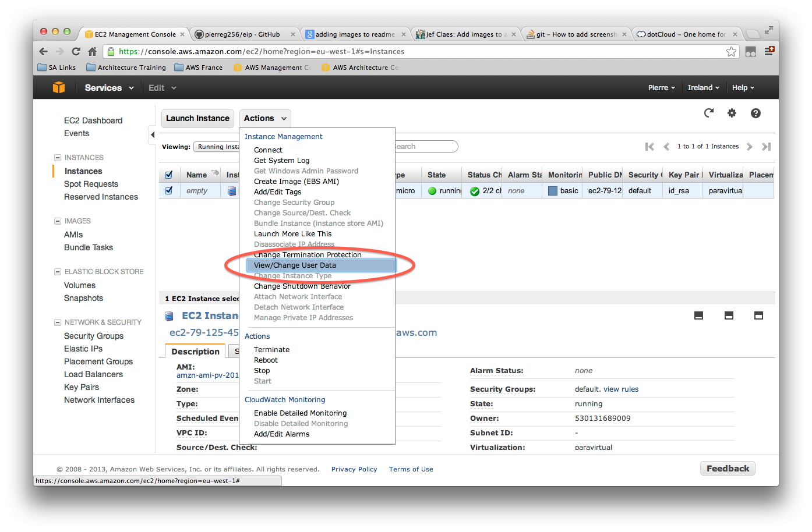
Task: Enter fullscreen with window corner arrows
Action: click(x=768, y=30)
